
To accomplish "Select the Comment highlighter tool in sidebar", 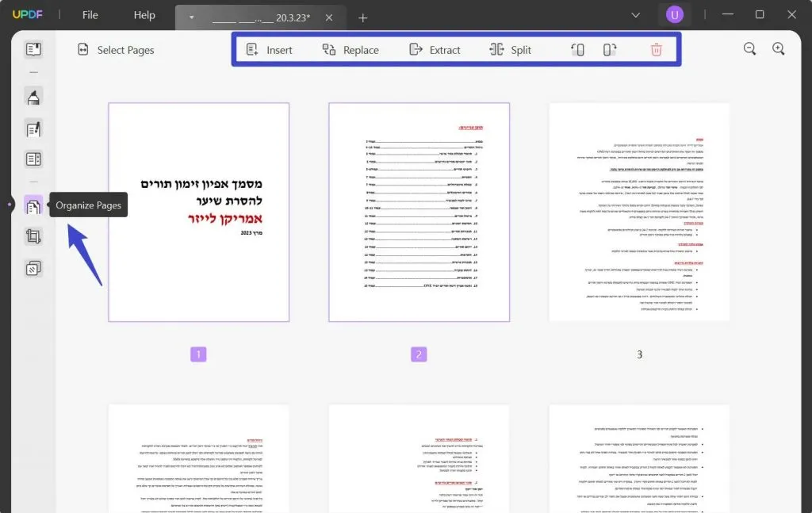I will click(33, 97).
